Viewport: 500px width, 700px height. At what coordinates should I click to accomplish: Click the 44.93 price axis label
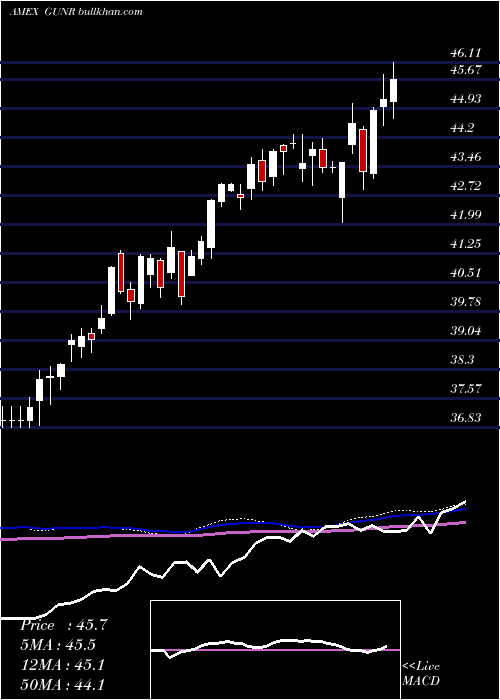pos(465,99)
